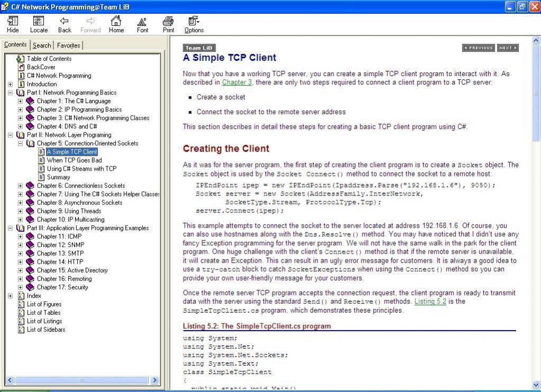The image size is (541, 392).
Task: Open Chapter 7: Using The C# Sockets Helper Classes
Action: click(98, 194)
